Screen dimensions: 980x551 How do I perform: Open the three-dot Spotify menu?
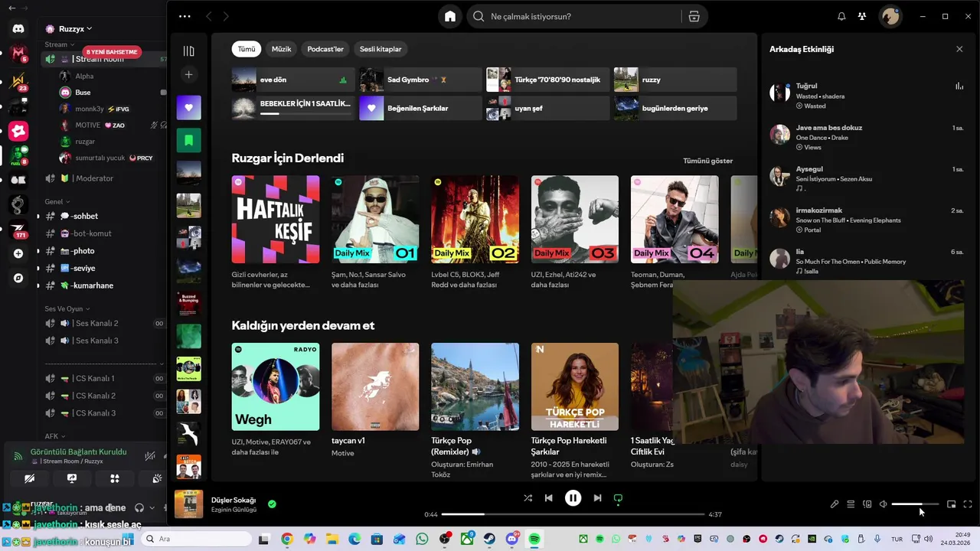pos(185,16)
